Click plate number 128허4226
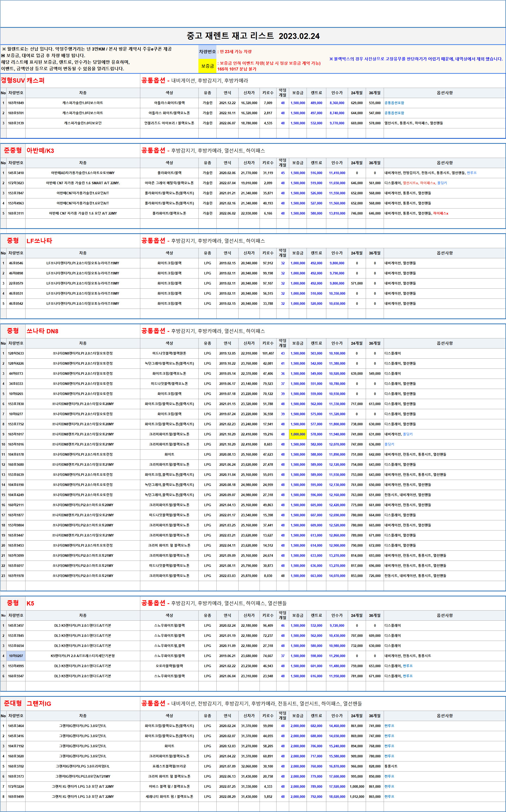Screen dimensions: 506x812 tap(16, 363)
